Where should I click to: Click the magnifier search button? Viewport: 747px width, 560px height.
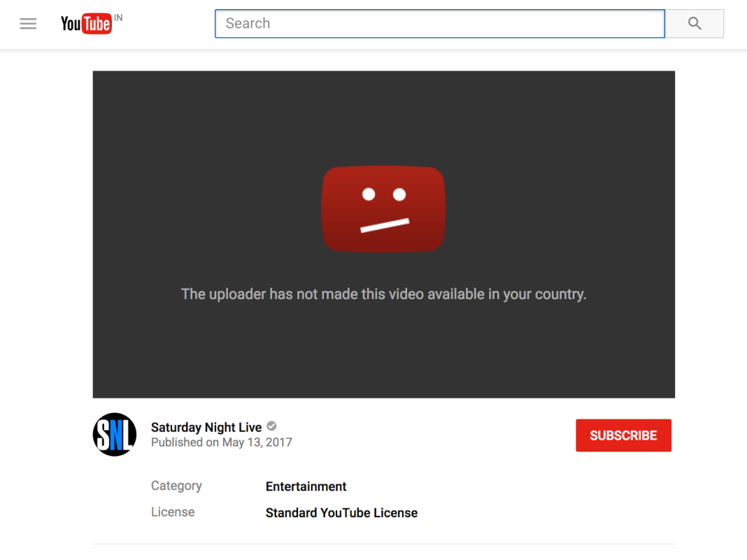[x=695, y=23]
